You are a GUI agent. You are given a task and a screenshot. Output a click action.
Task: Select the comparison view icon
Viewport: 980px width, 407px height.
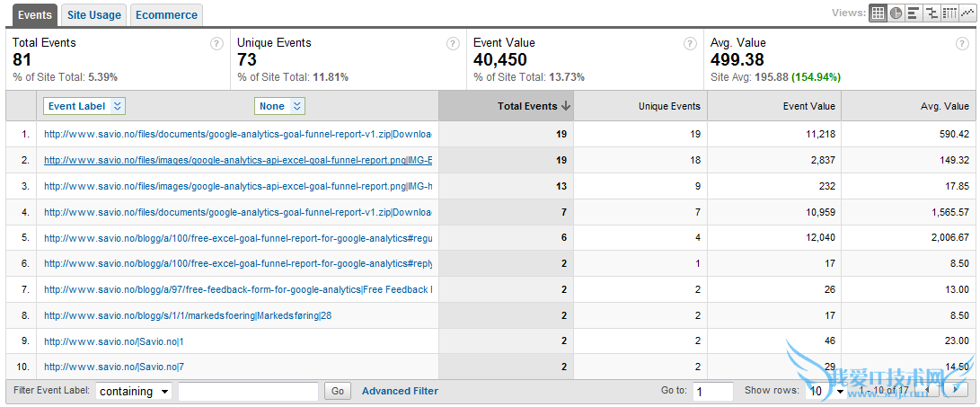tap(931, 13)
